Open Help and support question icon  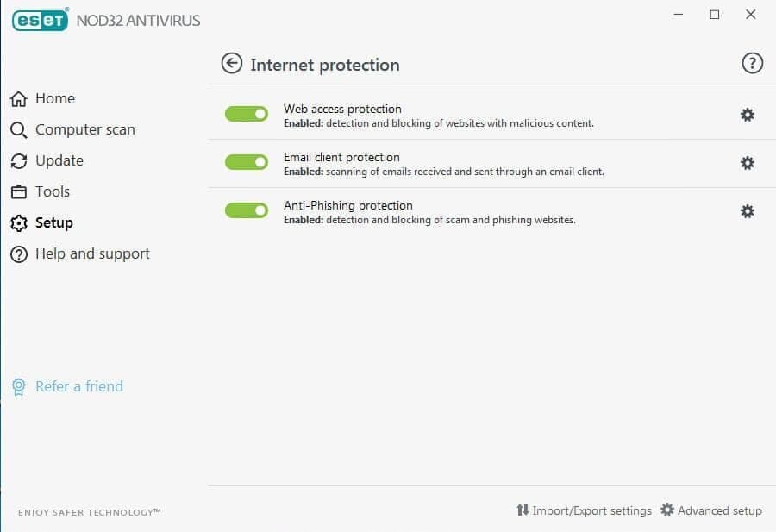[18, 253]
